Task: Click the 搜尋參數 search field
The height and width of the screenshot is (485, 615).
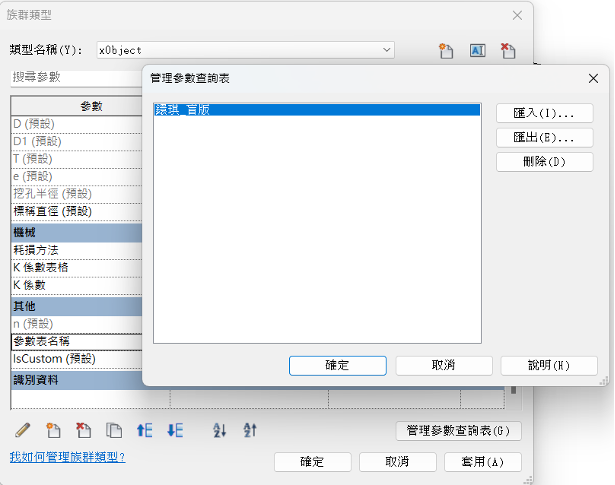Action: click(75, 77)
